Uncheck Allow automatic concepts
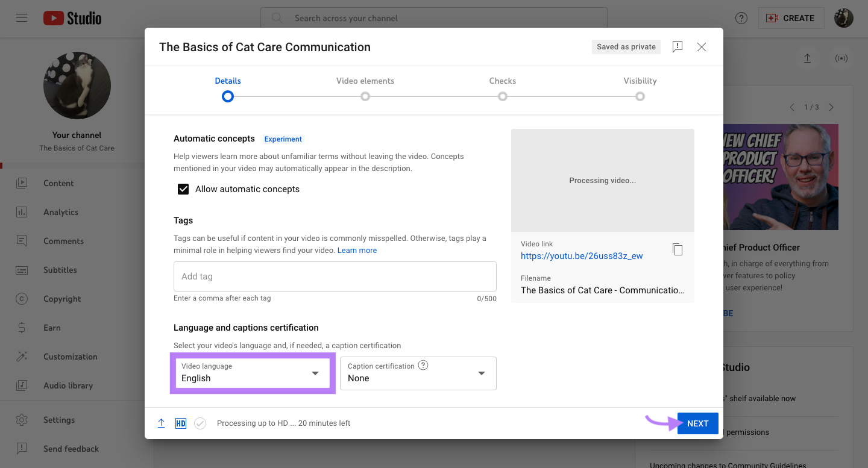 [183, 189]
